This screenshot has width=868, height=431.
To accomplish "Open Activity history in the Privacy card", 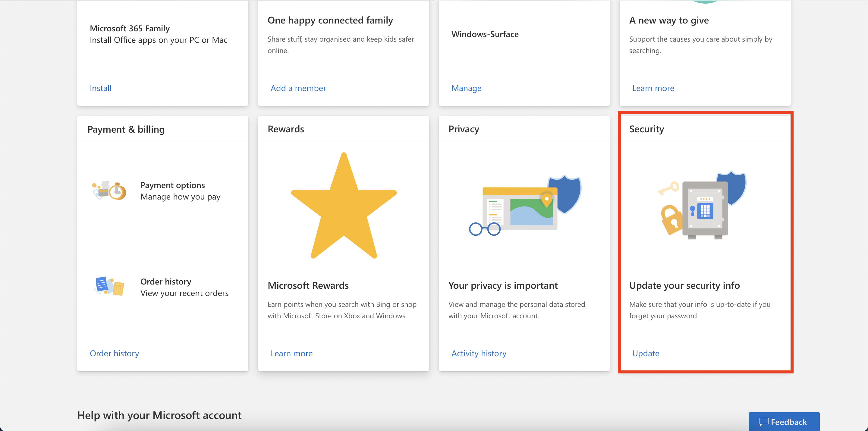I will coord(479,353).
